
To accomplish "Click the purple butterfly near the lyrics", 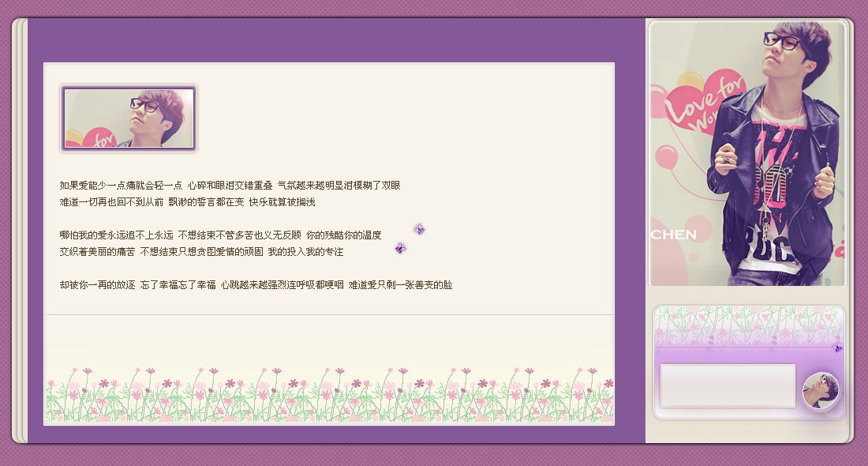I will pos(419,229).
